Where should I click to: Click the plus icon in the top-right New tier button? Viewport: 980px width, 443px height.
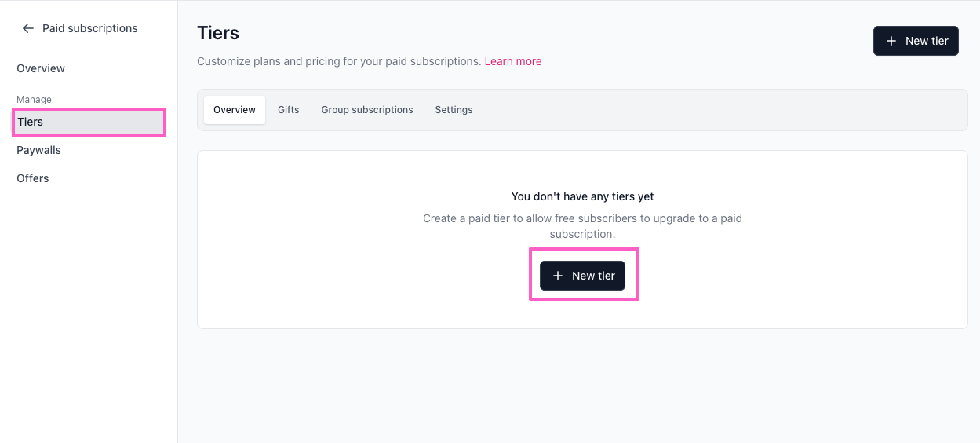coord(891,41)
